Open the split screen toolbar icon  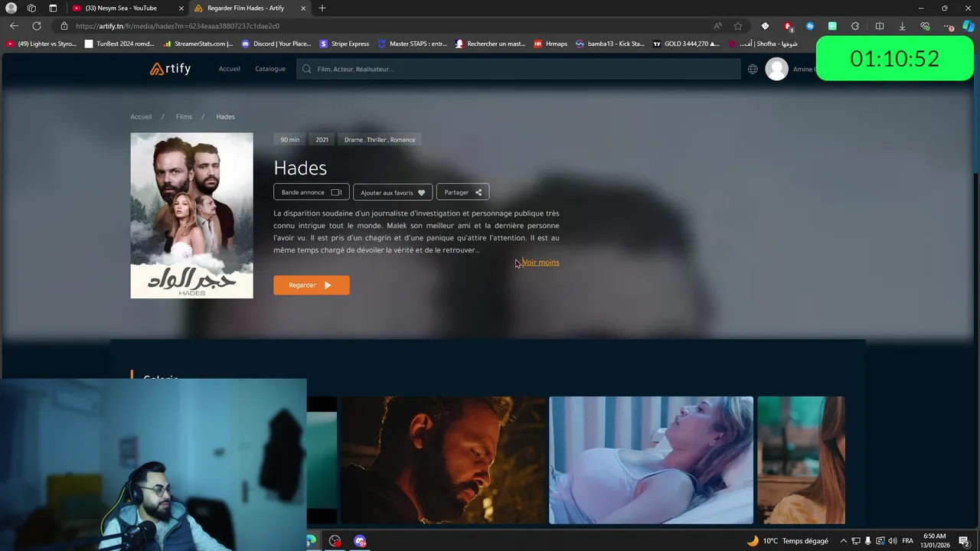tap(879, 26)
